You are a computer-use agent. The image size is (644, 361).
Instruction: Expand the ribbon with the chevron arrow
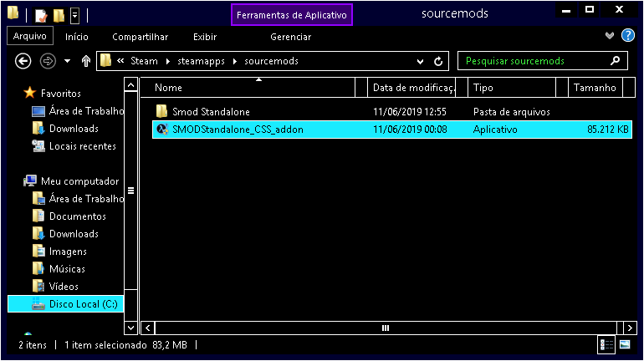tap(610, 36)
